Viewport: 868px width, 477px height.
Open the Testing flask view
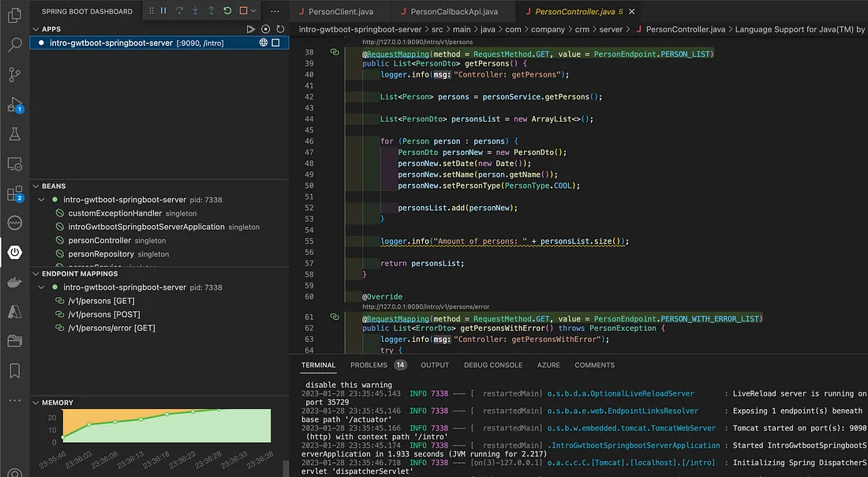pos(15,133)
